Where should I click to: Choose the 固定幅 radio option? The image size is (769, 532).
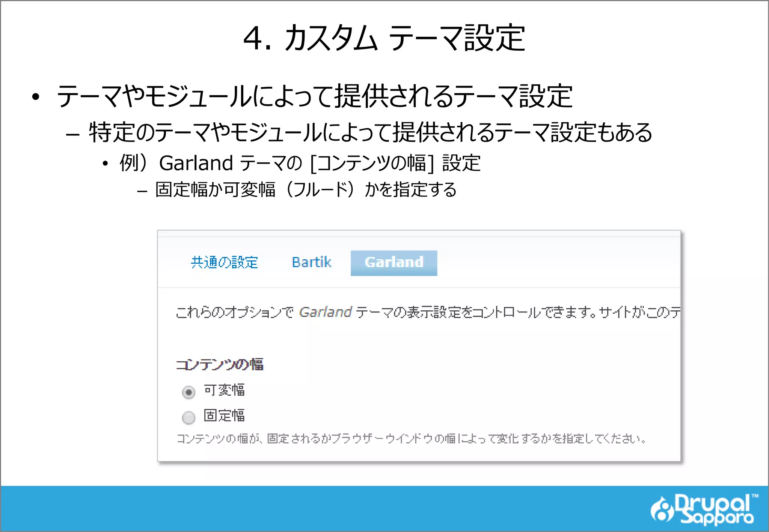[188, 417]
